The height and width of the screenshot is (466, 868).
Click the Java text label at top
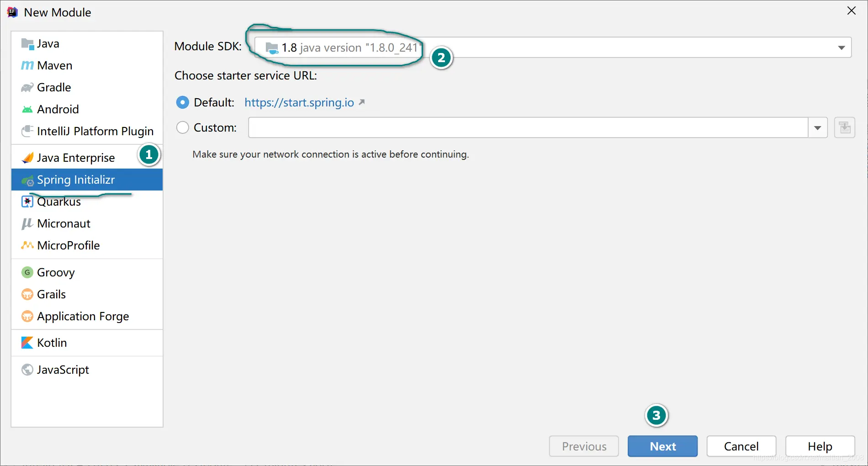48,44
